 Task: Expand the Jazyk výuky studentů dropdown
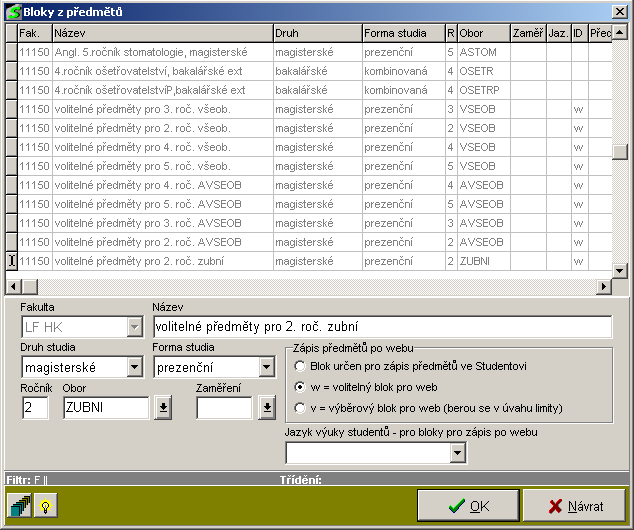(457, 454)
